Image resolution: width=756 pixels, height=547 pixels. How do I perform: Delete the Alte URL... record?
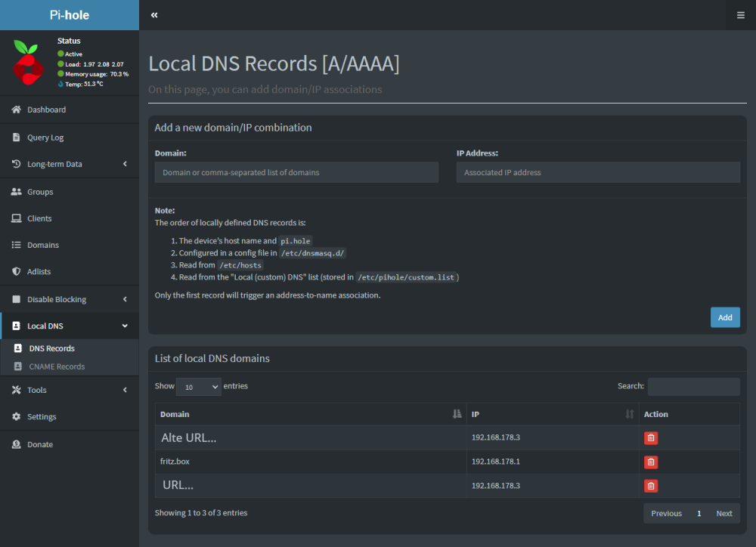coord(650,437)
